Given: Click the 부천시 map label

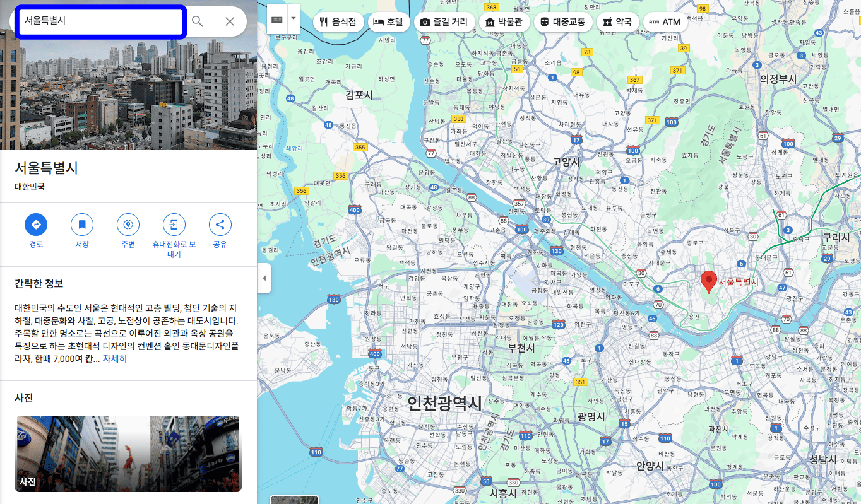Looking at the screenshot, I should tap(521, 348).
